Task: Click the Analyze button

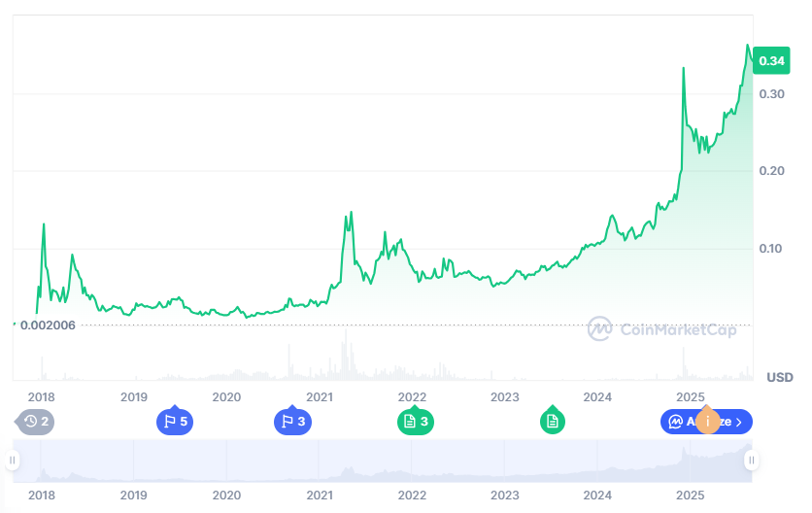Action: coord(706,422)
